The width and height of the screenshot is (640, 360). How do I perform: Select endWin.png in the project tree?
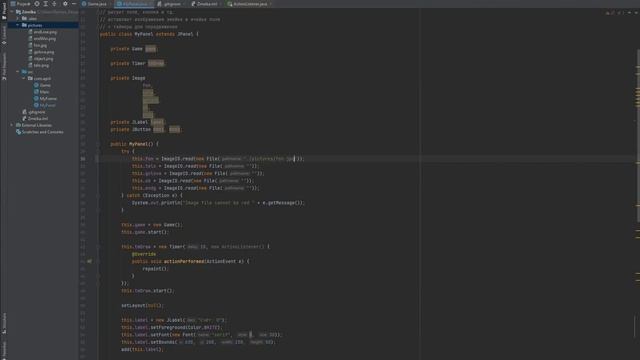click(x=43, y=38)
